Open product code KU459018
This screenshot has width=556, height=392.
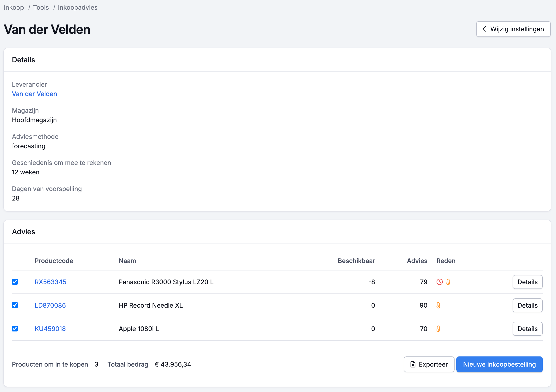(x=50, y=329)
